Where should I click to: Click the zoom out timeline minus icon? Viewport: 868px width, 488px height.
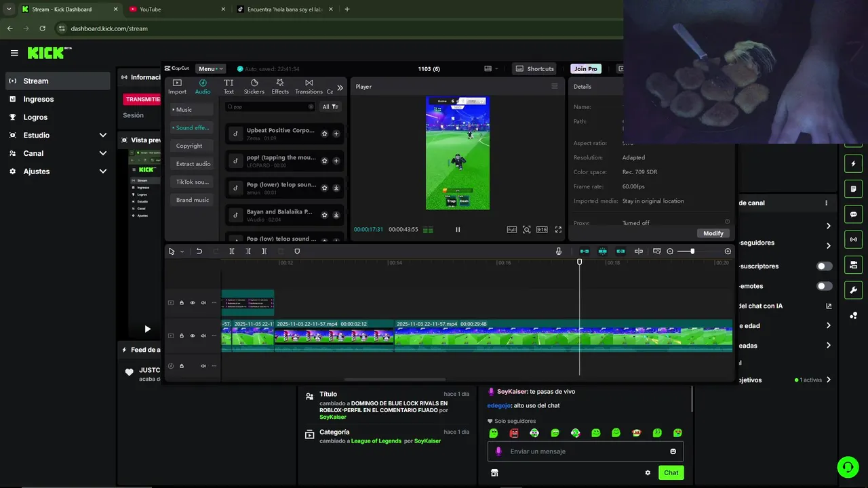[670, 251]
